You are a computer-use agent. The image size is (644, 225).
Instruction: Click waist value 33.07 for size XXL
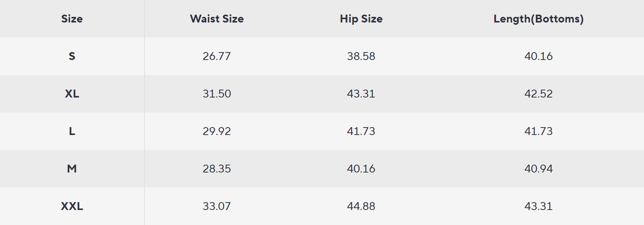click(217, 206)
